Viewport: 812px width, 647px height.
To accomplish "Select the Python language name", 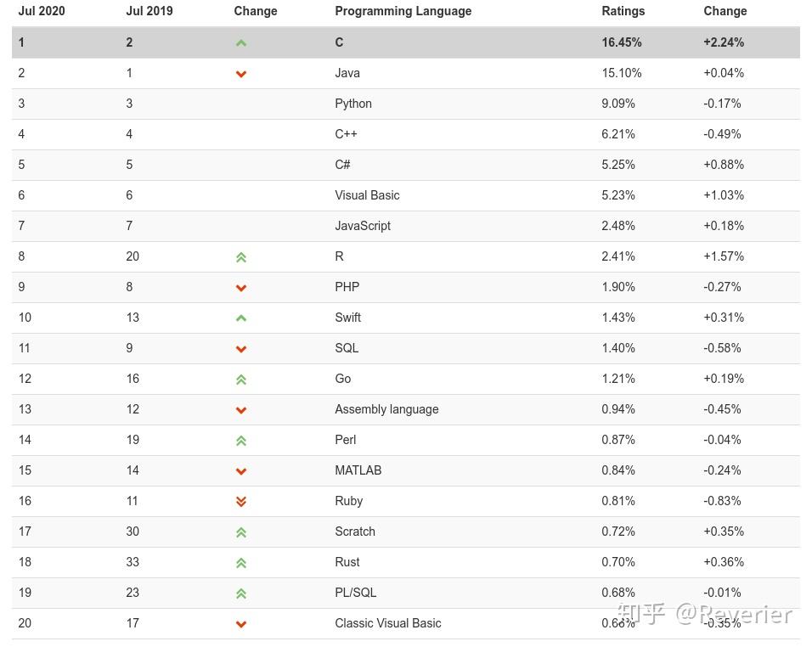I will tap(353, 104).
